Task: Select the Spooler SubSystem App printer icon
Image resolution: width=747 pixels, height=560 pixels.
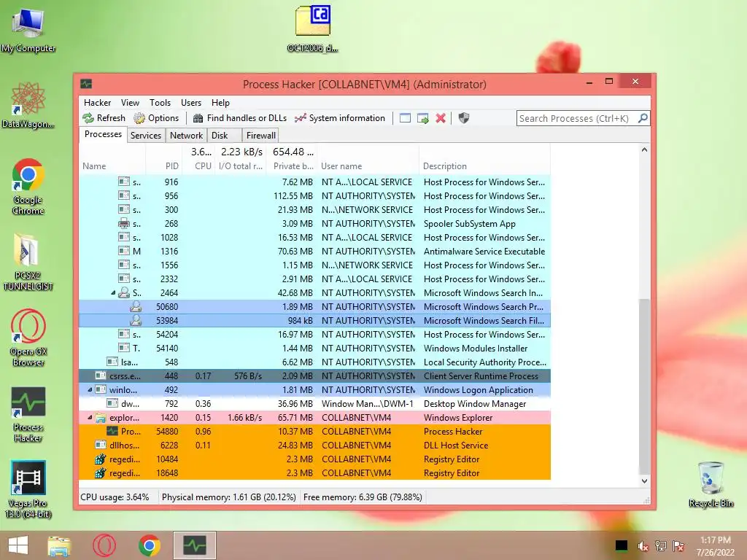Action: click(124, 223)
